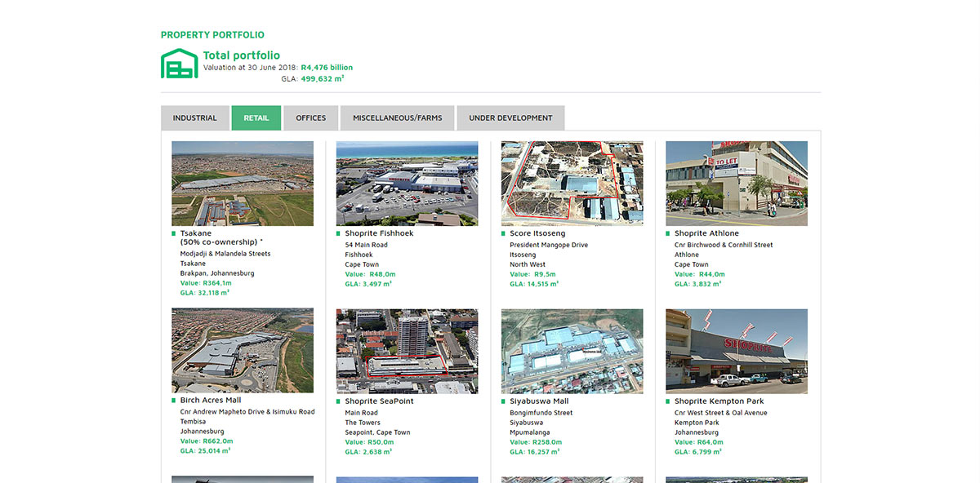Switch to the INDUSTRIAL tab
The height and width of the screenshot is (483, 980).
(195, 117)
